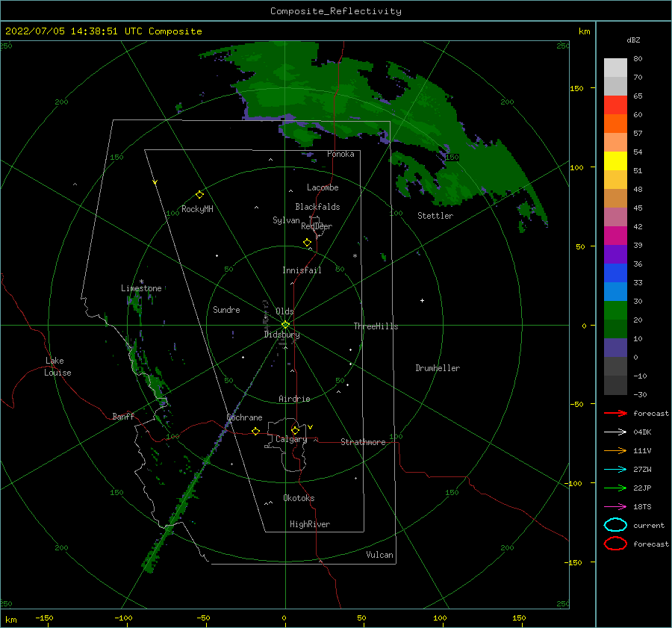Click the asterisk marker above Limestone
Viewport: 672px width, 628px height.
[x=141, y=282]
